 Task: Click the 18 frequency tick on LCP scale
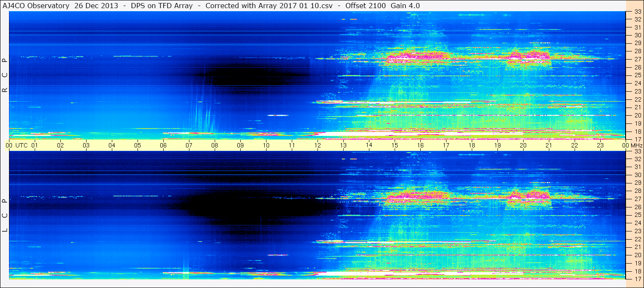(x=637, y=271)
